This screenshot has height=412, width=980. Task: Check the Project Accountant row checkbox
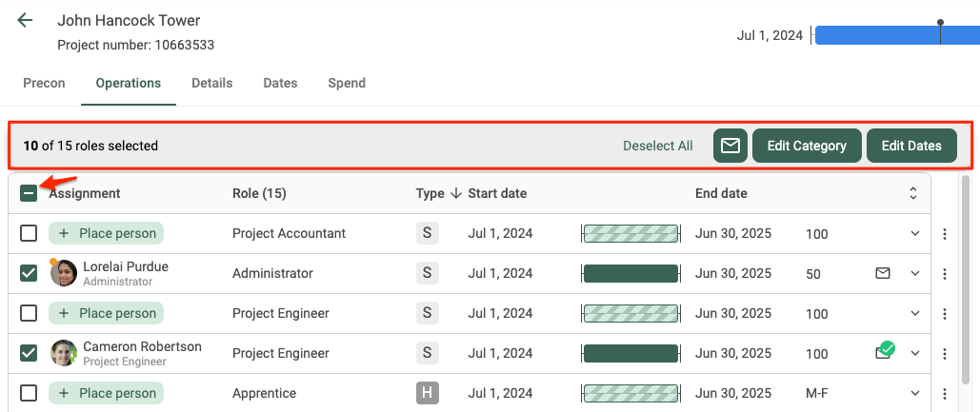coord(29,233)
